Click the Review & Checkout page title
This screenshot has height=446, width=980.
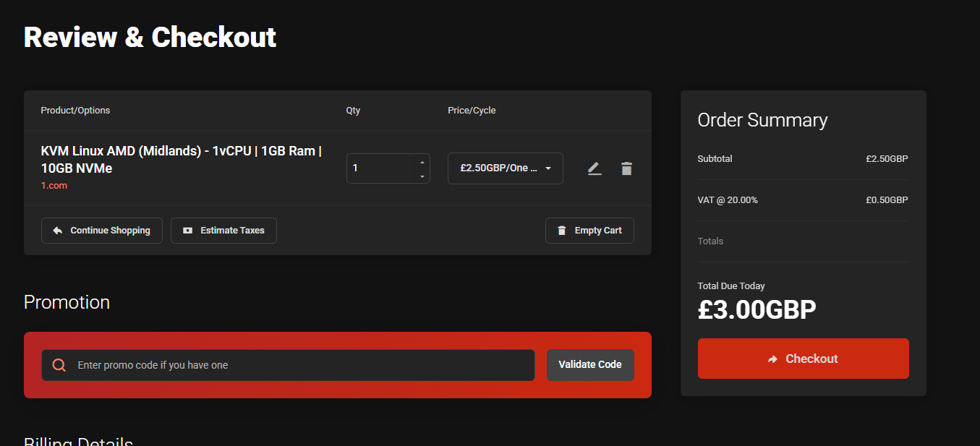click(x=150, y=37)
